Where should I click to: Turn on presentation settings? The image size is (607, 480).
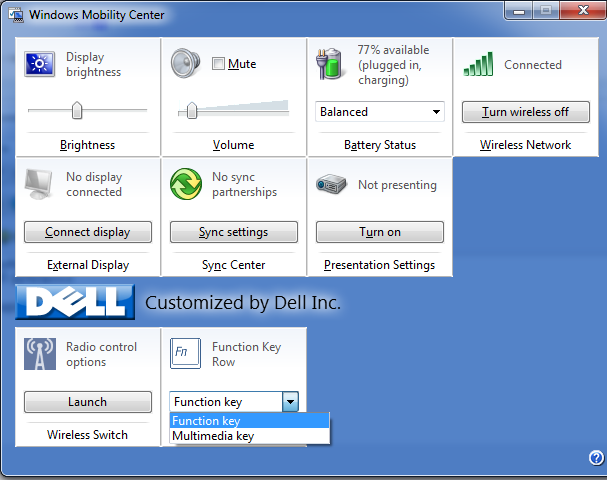point(380,232)
